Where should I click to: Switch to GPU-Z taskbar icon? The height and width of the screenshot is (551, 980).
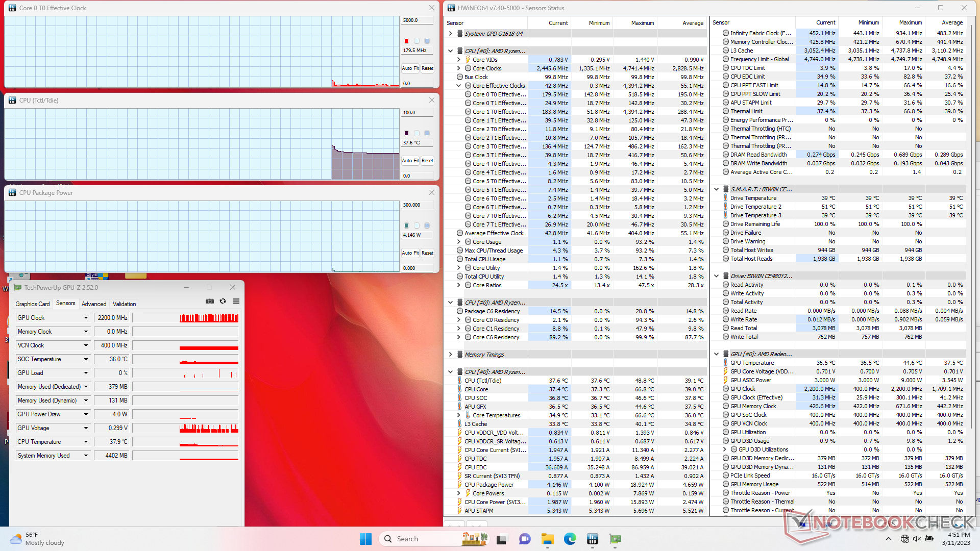point(616,539)
